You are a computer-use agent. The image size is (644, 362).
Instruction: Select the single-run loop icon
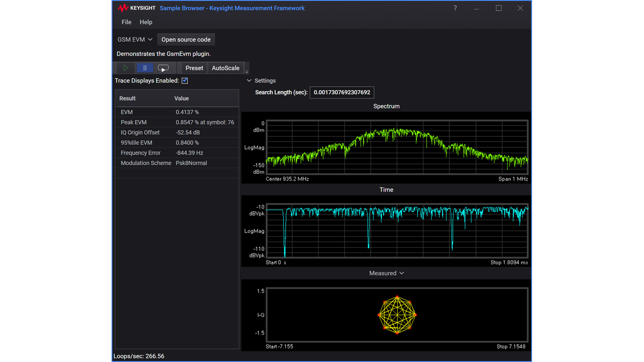click(163, 68)
